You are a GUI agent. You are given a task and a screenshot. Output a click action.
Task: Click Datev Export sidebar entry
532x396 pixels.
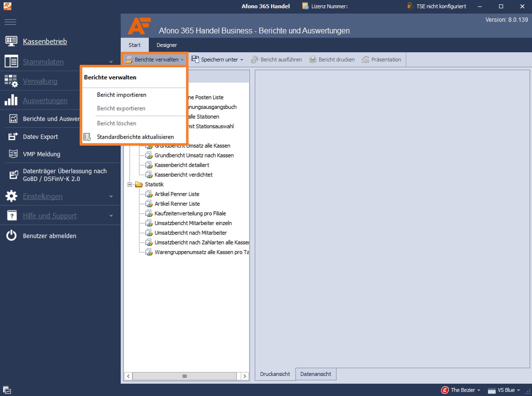point(40,137)
